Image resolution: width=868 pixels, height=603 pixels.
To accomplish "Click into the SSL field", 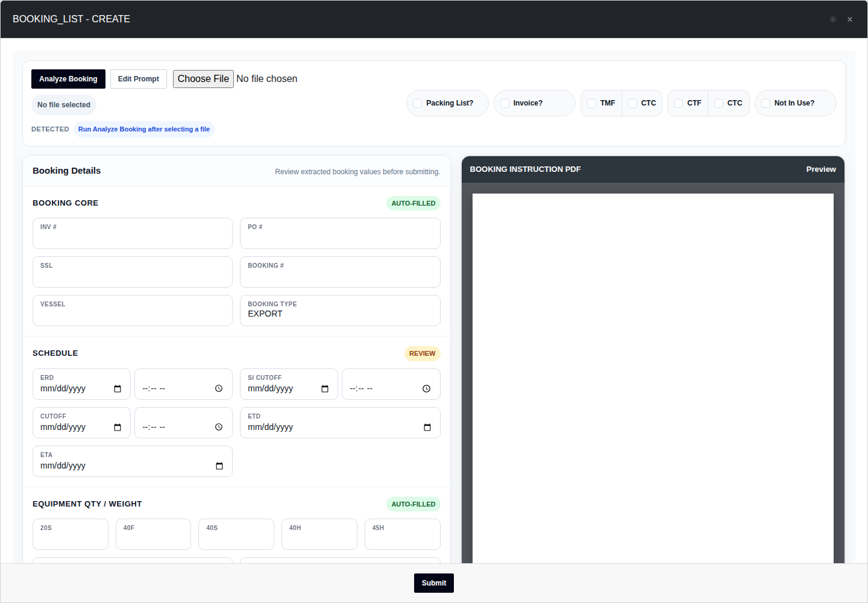I will 133,272.
